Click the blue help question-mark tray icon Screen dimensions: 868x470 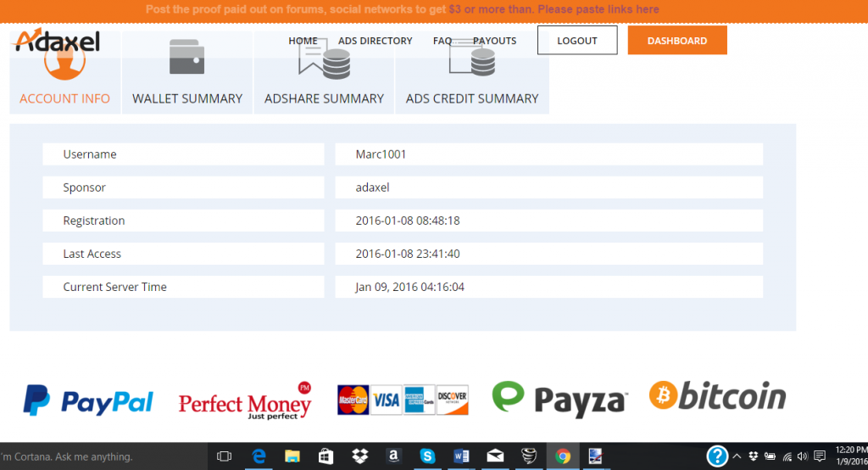coord(717,456)
